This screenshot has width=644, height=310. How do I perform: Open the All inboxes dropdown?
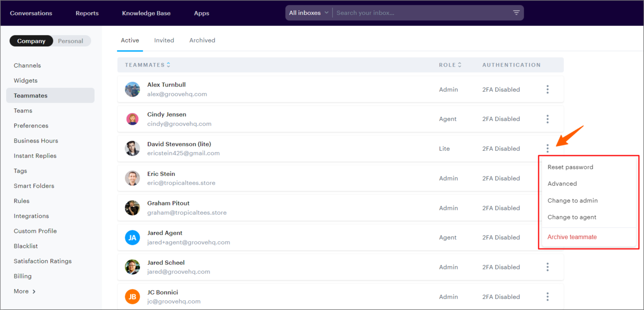point(309,13)
